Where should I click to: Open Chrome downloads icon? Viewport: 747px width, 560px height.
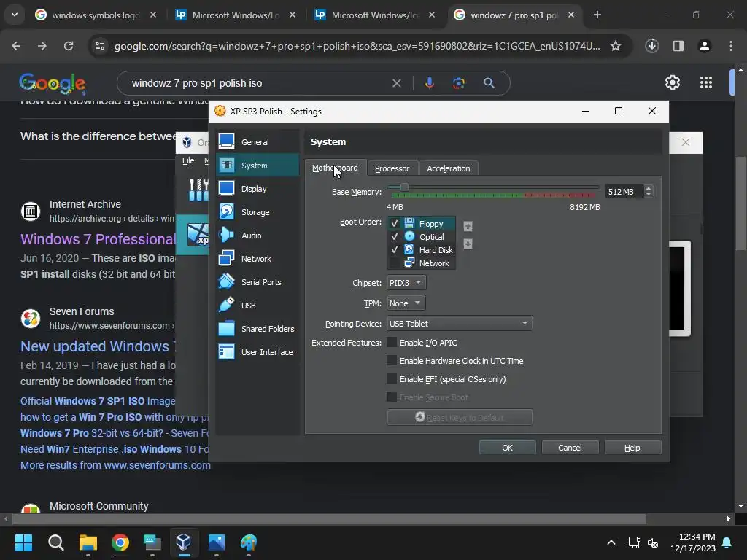(651, 46)
